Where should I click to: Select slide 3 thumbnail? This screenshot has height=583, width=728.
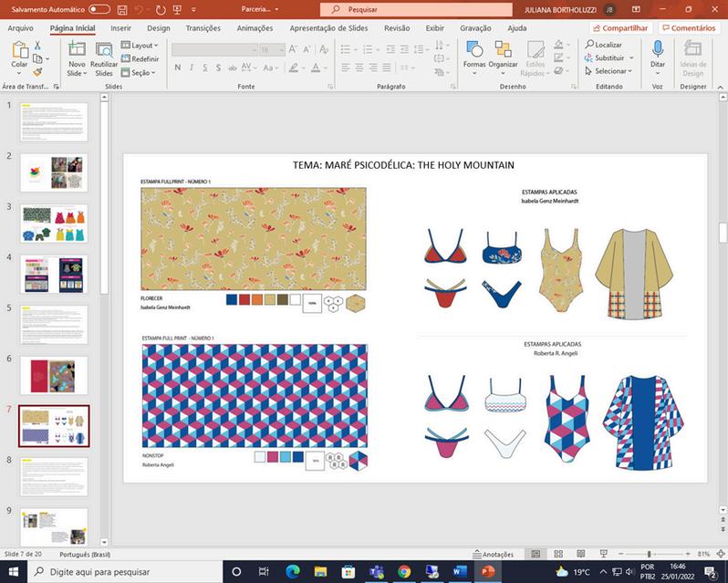[54, 223]
